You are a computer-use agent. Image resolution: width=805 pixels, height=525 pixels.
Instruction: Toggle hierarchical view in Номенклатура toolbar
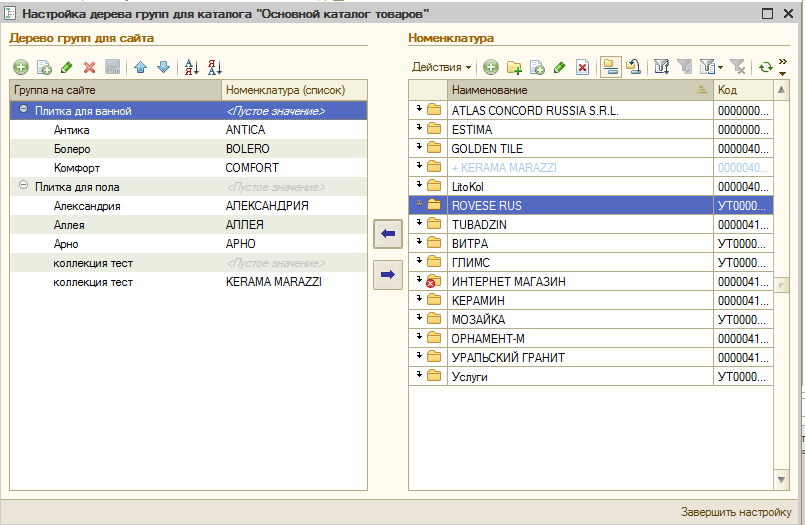[610, 67]
